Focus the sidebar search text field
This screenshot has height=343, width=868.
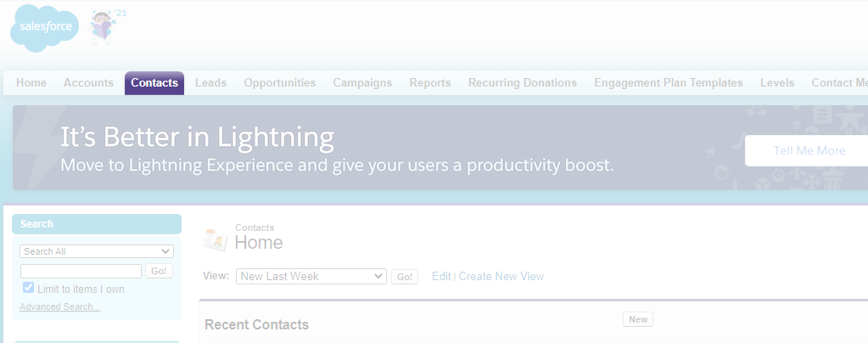81,271
